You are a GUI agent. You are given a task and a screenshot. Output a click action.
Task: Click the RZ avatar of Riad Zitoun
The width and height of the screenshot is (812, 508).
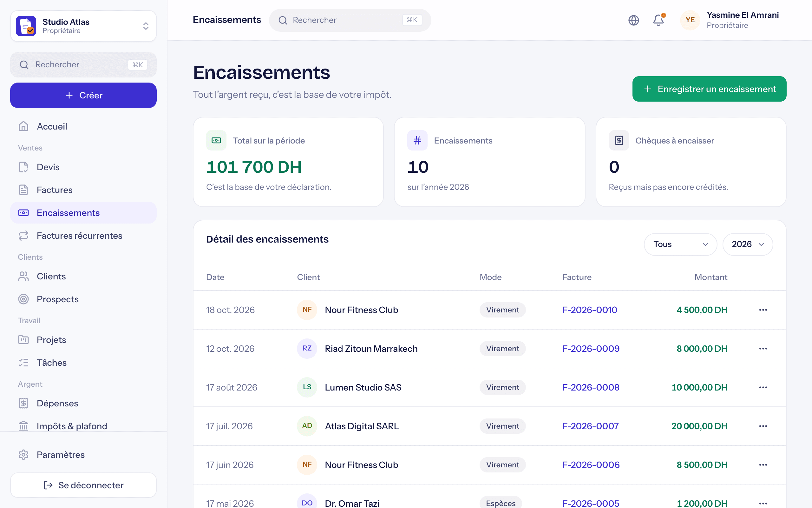pyautogui.click(x=307, y=348)
